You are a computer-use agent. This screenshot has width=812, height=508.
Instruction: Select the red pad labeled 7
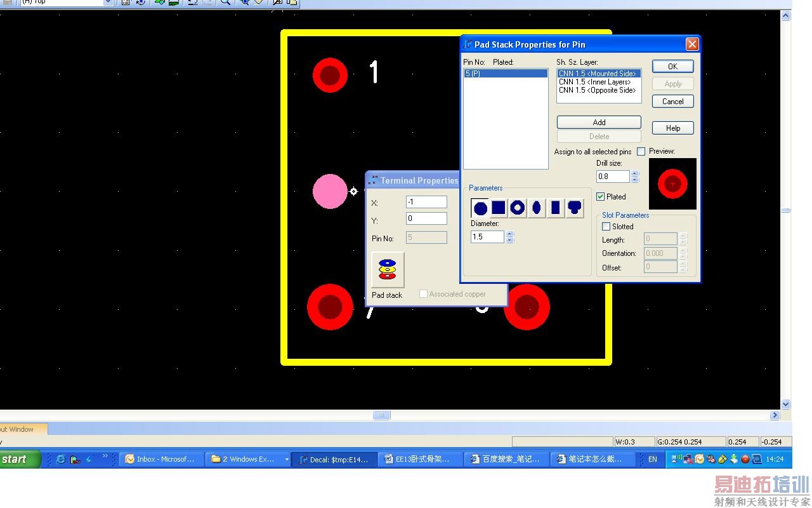(330, 307)
